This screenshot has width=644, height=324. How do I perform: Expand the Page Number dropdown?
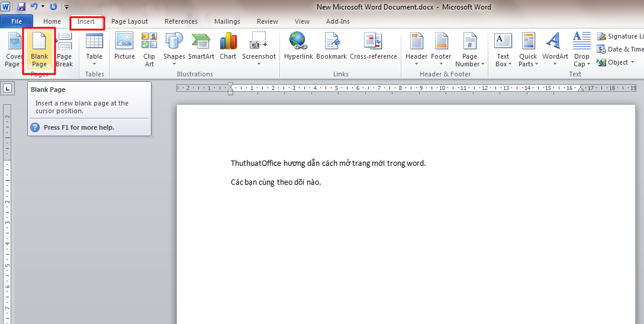[x=469, y=50]
